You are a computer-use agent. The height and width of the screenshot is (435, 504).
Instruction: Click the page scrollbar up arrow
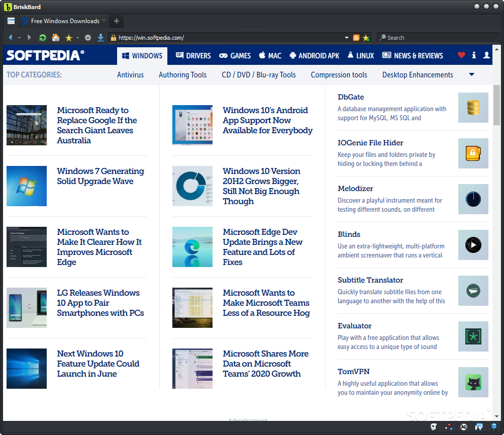click(x=496, y=50)
